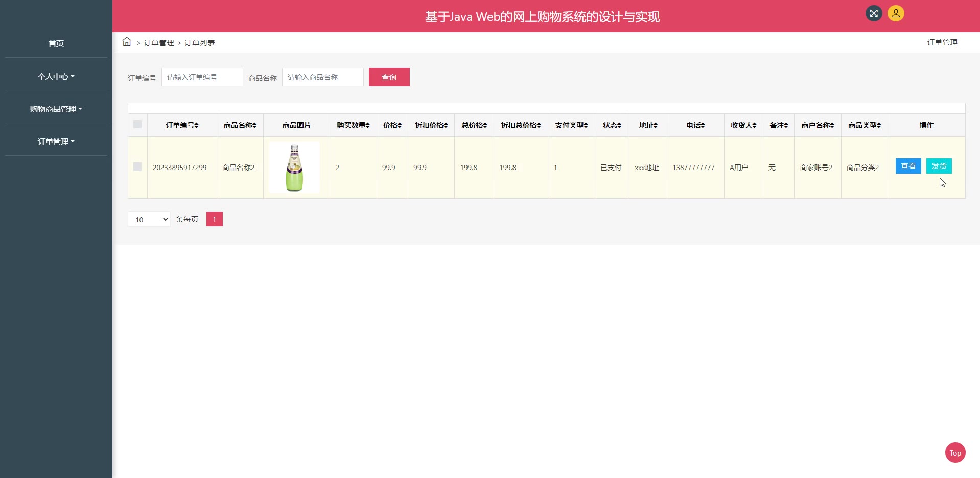Sort table by 折扣总价格 column
Screen dimensions: 980x478
click(521, 125)
